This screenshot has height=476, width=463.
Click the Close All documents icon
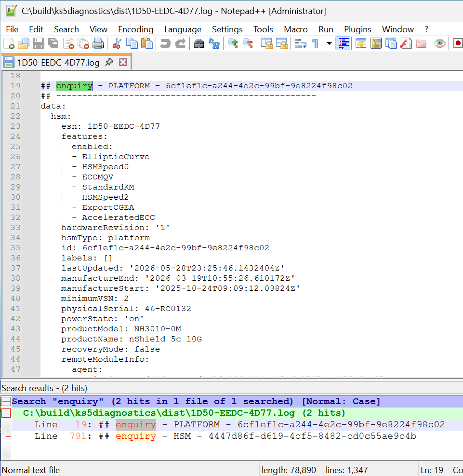[x=83, y=44]
